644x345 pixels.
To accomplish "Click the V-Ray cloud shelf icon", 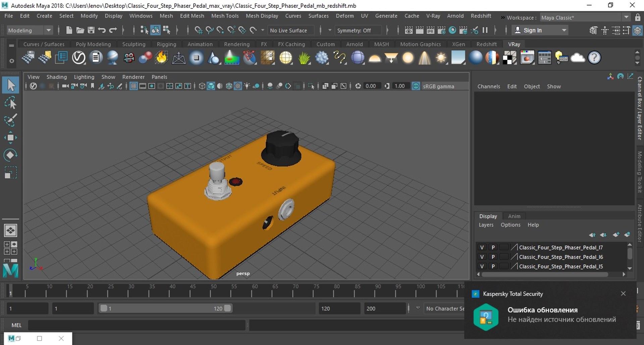I will coord(578,58).
